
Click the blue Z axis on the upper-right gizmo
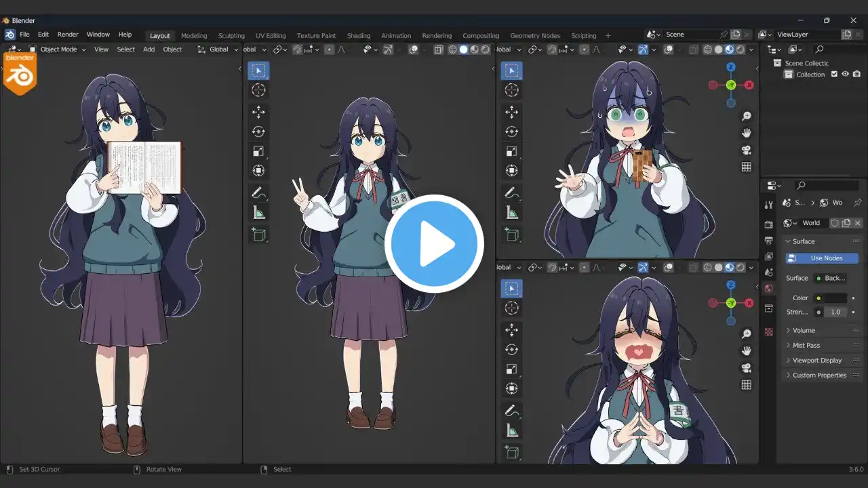click(731, 67)
